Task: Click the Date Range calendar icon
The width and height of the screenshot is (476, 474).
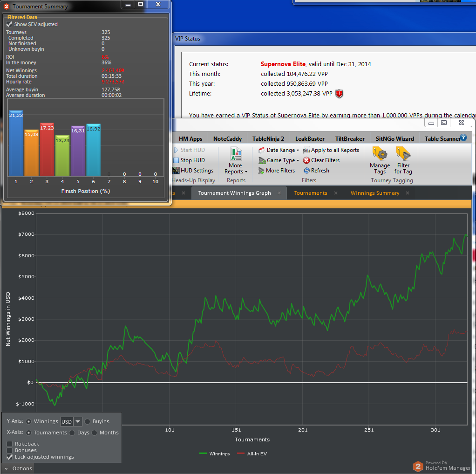Action: pos(262,150)
